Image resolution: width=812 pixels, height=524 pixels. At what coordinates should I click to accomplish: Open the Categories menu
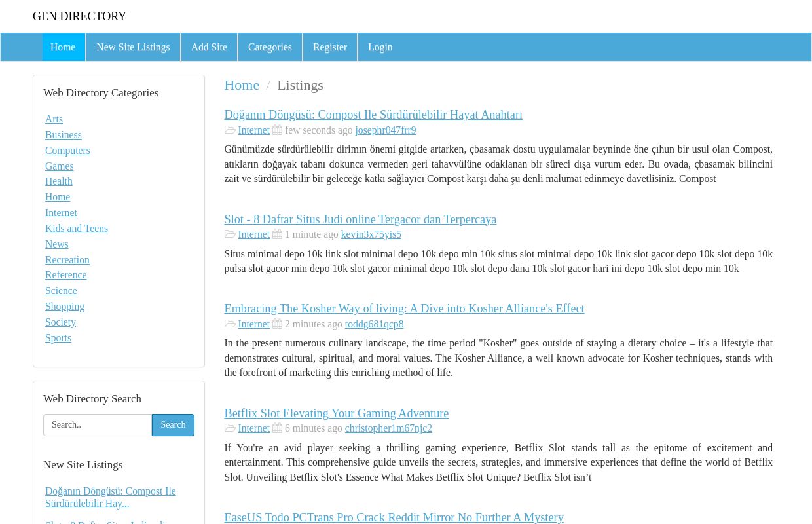[270, 47]
